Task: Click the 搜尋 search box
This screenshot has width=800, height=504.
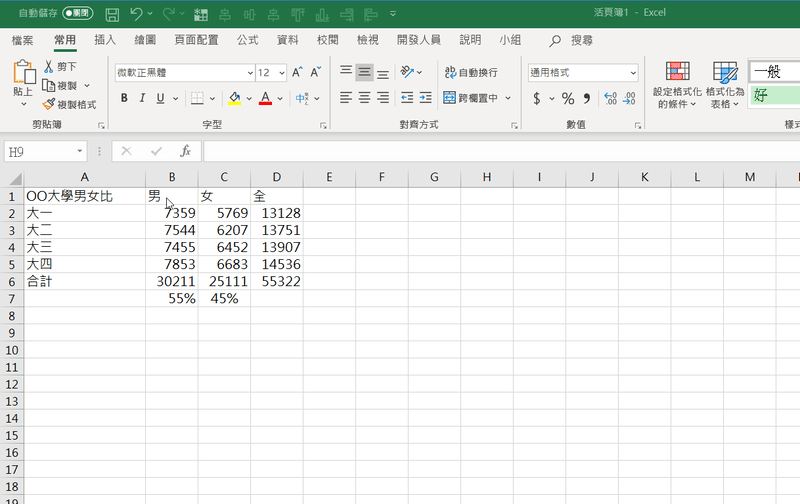Action: coord(571,40)
